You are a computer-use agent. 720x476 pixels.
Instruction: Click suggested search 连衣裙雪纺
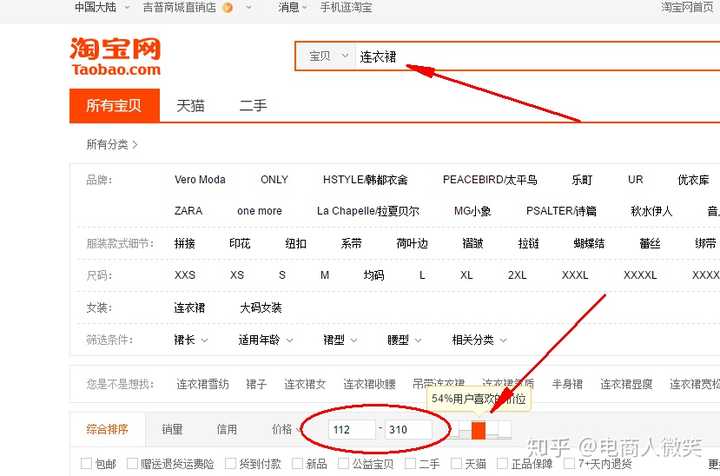click(202, 384)
